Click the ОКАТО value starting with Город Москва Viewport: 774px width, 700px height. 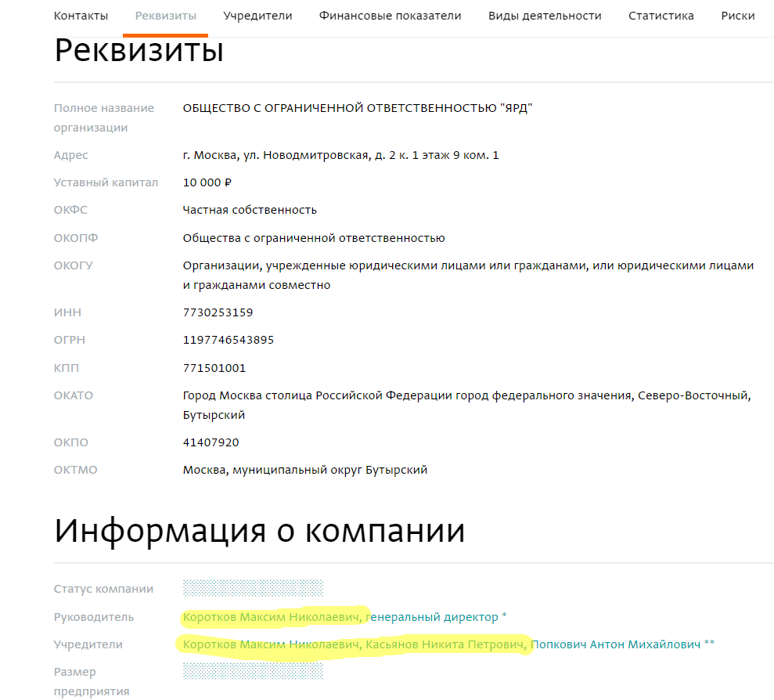click(x=467, y=405)
